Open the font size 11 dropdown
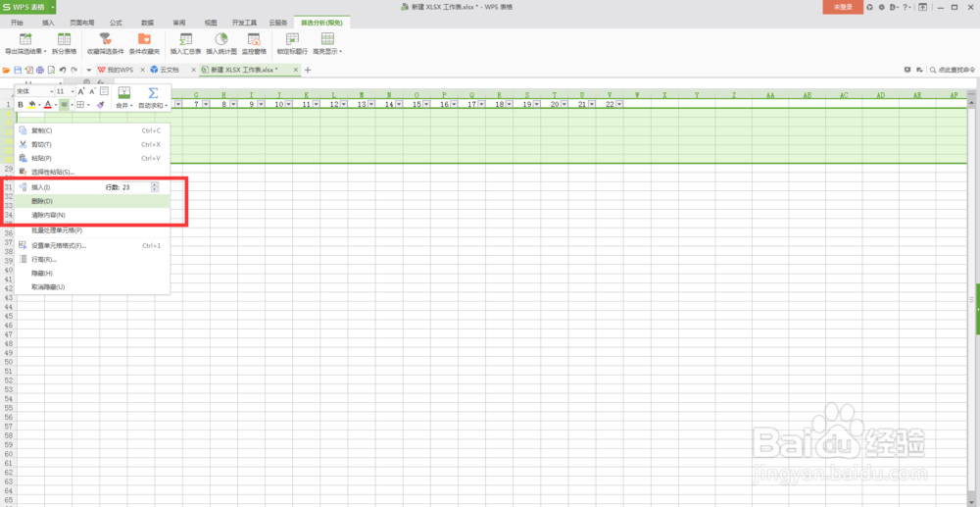 [73, 92]
